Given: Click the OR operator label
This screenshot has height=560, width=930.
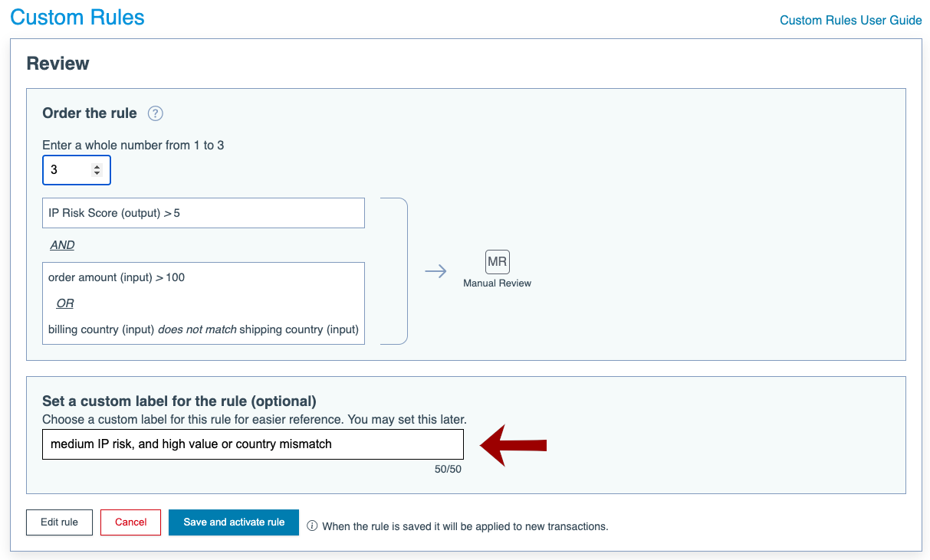Looking at the screenshot, I should click(x=65, y=303).
